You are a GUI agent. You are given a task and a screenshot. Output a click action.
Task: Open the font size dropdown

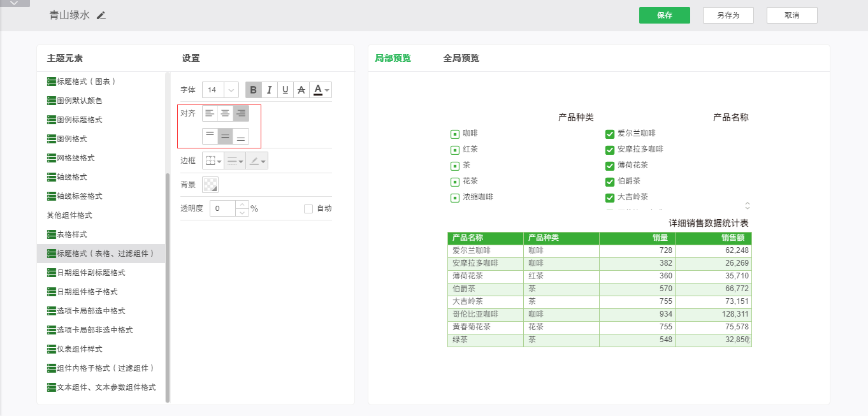[231, 90]
